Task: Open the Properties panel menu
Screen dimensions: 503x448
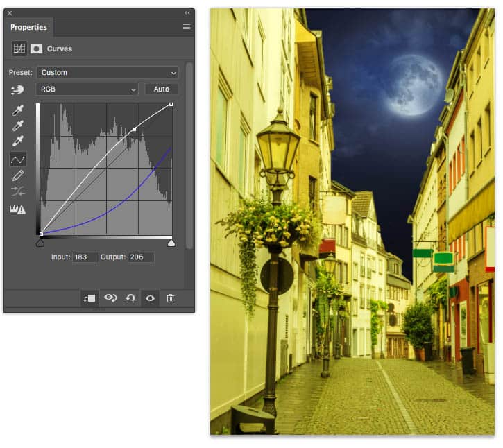Action: click(x=187, y=27)
